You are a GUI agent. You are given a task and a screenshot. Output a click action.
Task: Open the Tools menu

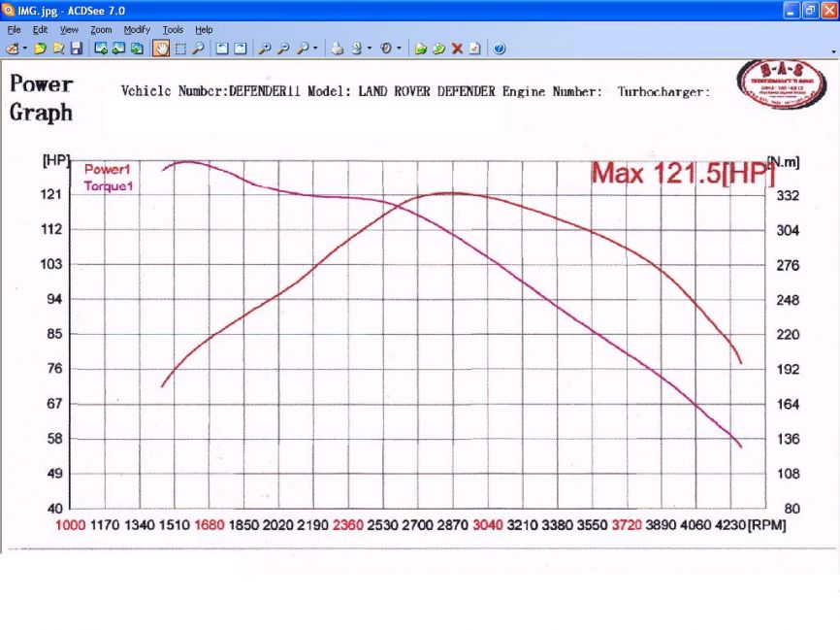173,30
